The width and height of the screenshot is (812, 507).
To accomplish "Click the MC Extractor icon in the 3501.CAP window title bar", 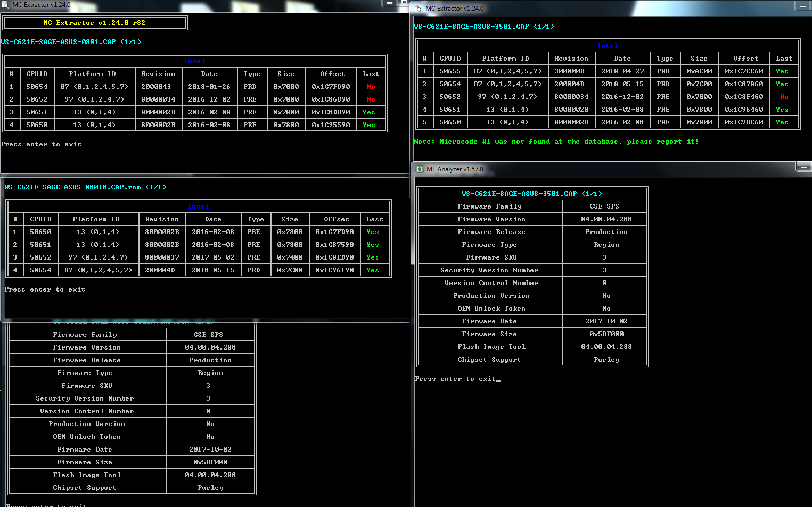I will [x=419, y=9].
